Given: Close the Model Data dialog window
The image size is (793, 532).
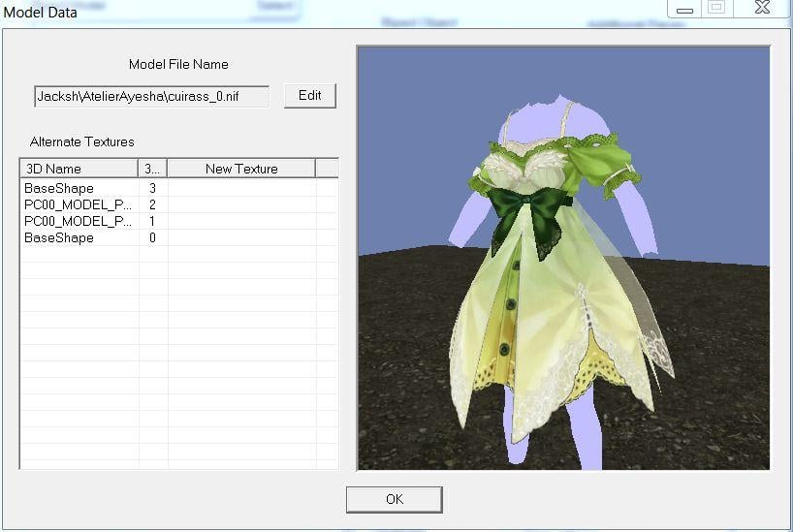Looking at the screenshot, I should tap(762, 8).
